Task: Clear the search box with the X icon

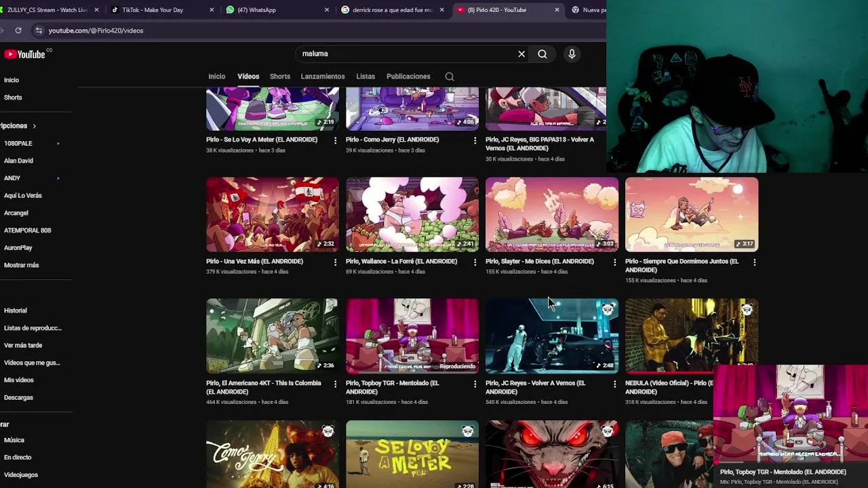Action: (x=521, y=54)
